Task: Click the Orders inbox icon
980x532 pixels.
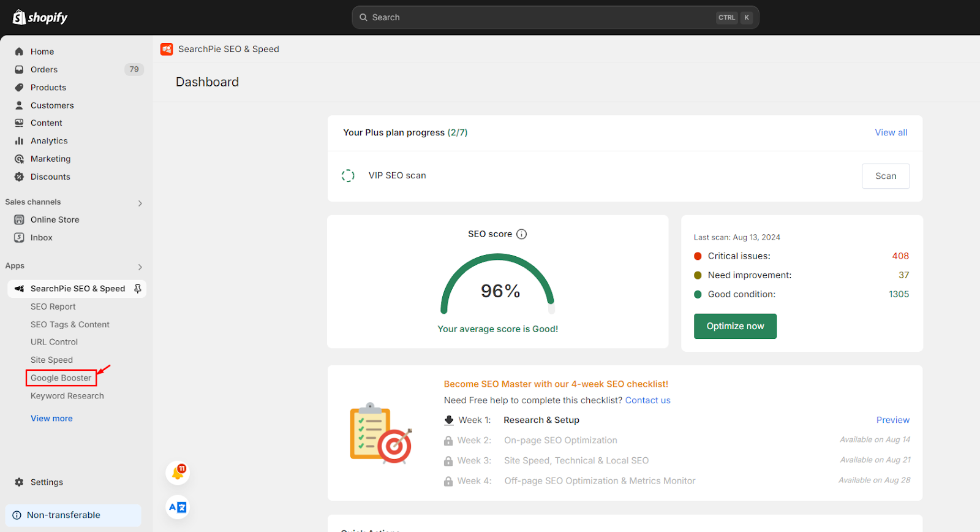Action: tap(19, 69)
